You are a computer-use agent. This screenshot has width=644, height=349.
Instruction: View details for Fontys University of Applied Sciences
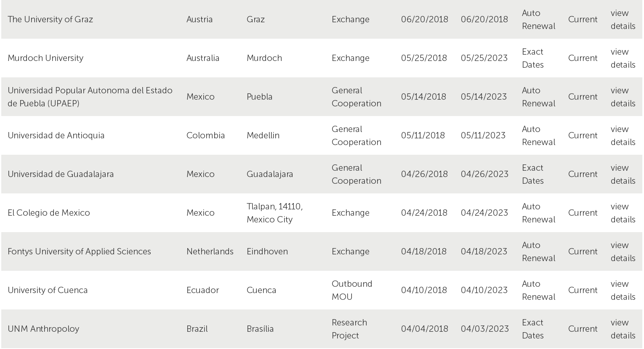tap(623, 251)
